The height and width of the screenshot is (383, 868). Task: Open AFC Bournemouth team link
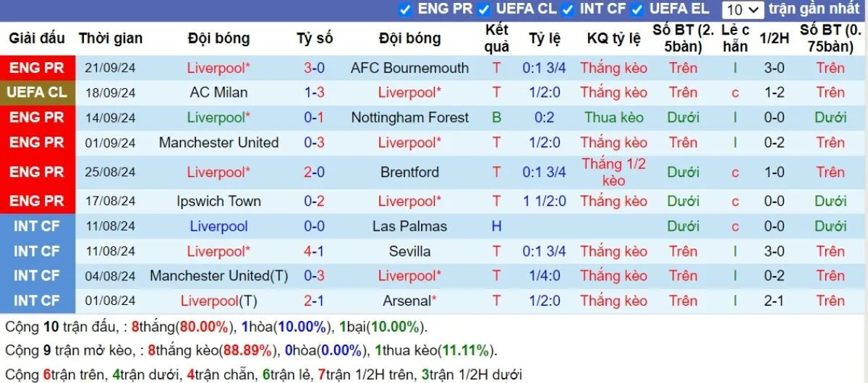(409, 68)
